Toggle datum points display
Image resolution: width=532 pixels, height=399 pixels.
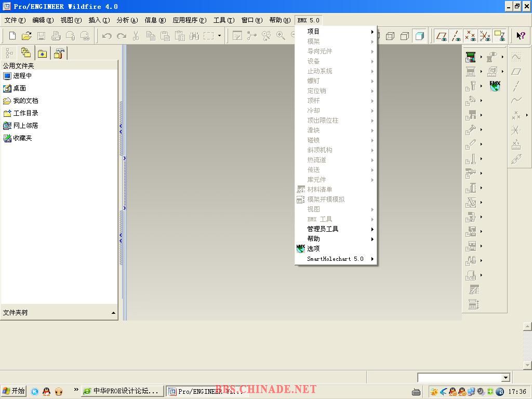click(471, 36)
